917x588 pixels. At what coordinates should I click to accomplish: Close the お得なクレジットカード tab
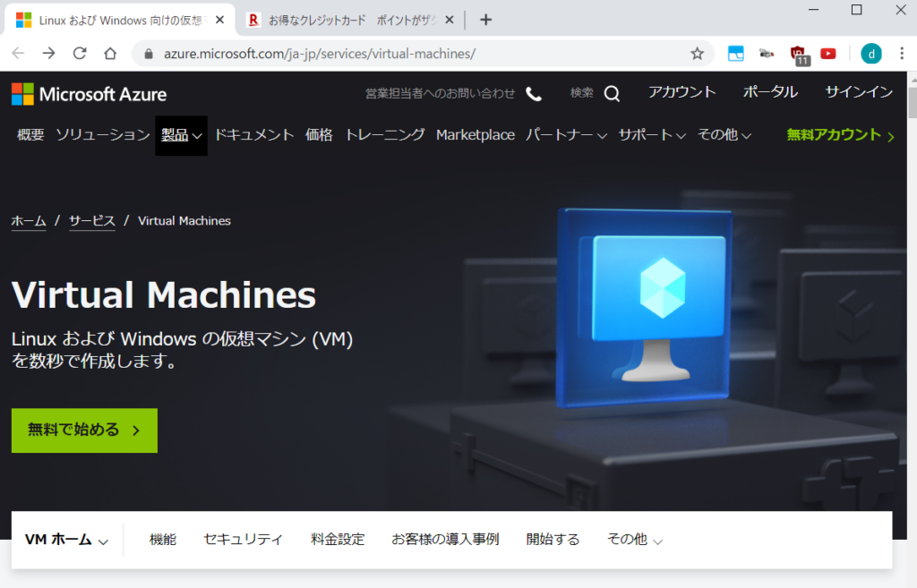[x=450, y=20]
